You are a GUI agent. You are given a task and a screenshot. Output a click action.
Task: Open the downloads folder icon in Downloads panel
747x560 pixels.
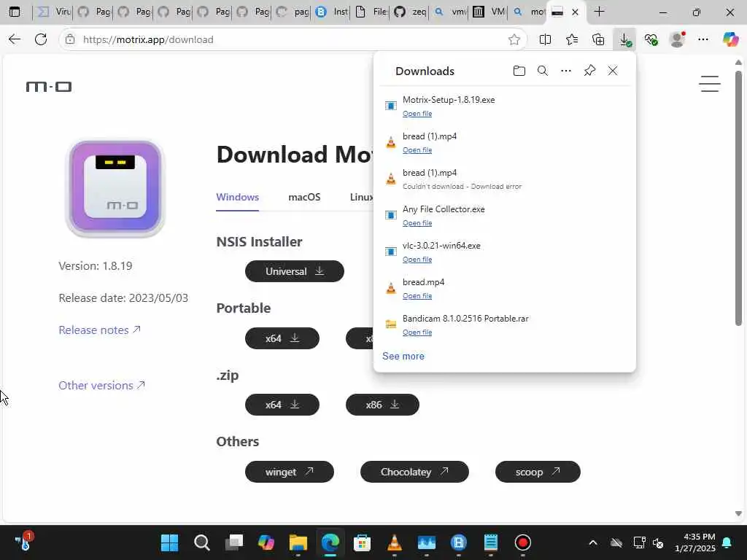(519, 71)
